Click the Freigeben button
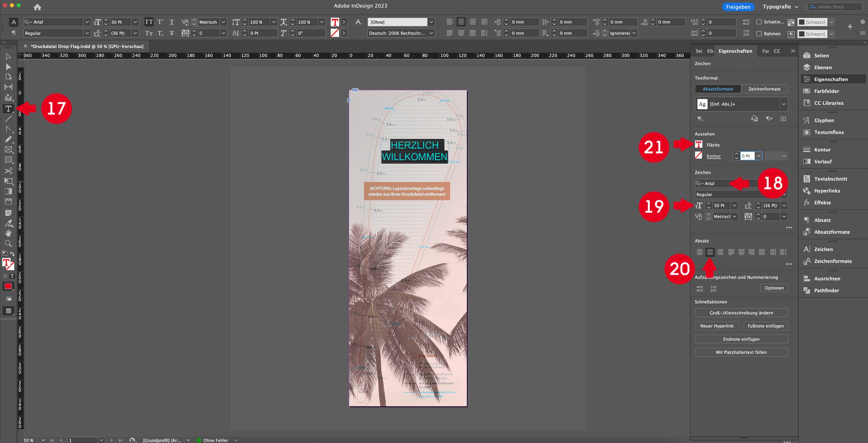 coord(738,7)
